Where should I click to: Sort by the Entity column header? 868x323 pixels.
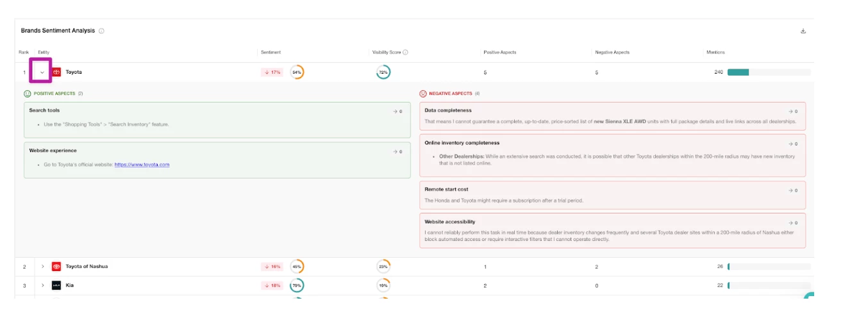tap(44, 53)
